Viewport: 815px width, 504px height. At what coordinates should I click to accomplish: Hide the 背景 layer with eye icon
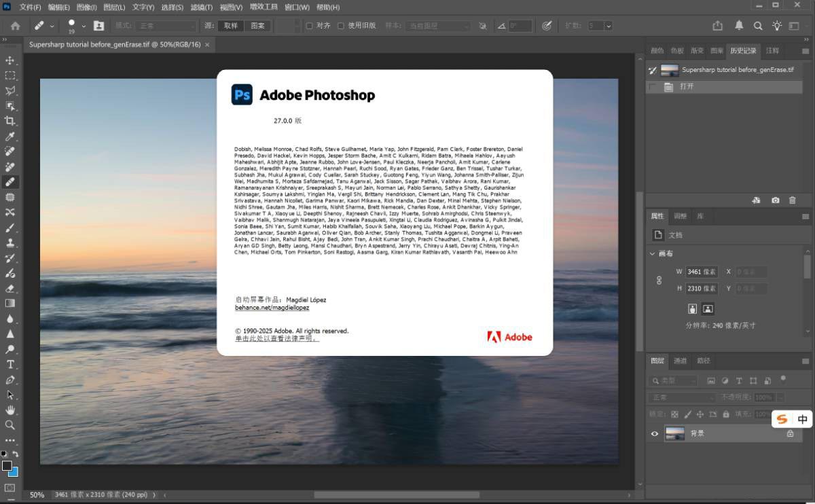[x=655, y=433]
